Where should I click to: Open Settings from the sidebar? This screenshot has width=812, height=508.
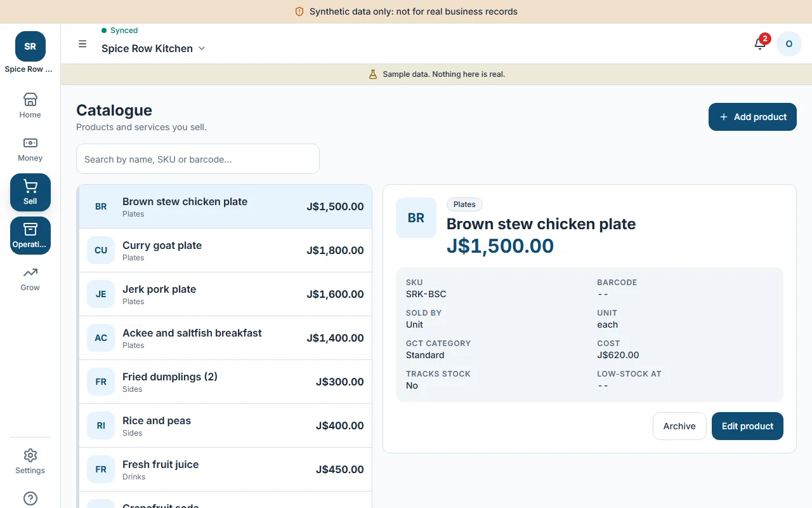click(30, 462)
